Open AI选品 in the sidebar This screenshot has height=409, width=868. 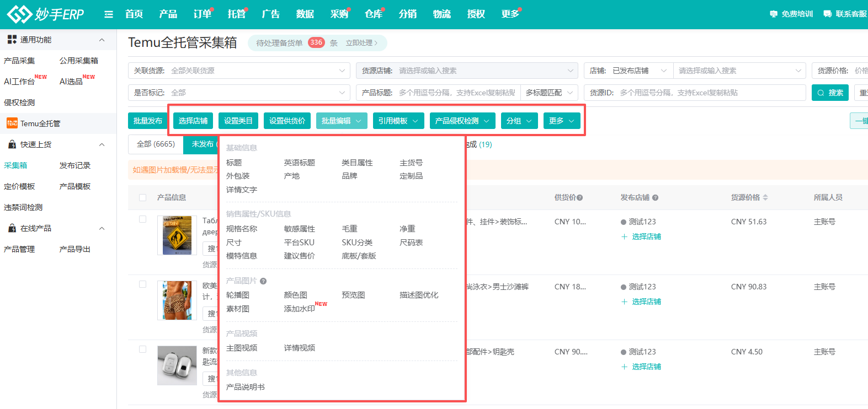tap(71, 82)
